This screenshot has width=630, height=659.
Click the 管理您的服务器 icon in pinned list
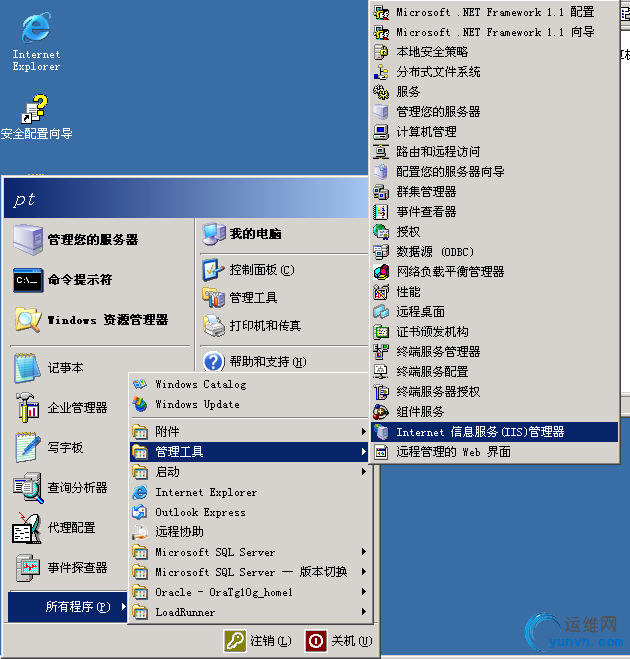click(28, 240)
